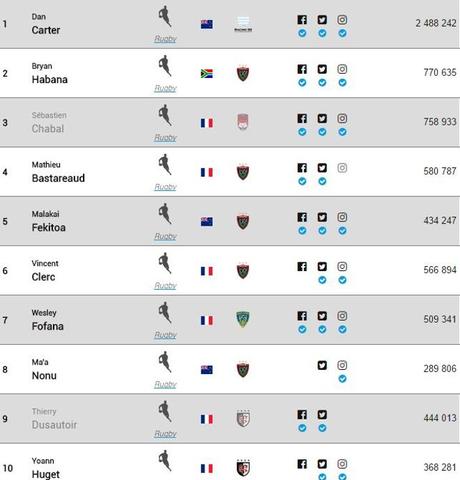Follow the Rugby link in Fofana's row
Viewport: 460px width, 480px height.
pyautogui.click(x=165, y=335)
